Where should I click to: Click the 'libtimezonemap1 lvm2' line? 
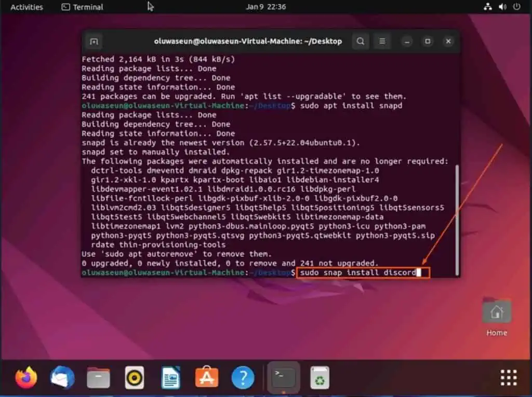pos(258,226)
